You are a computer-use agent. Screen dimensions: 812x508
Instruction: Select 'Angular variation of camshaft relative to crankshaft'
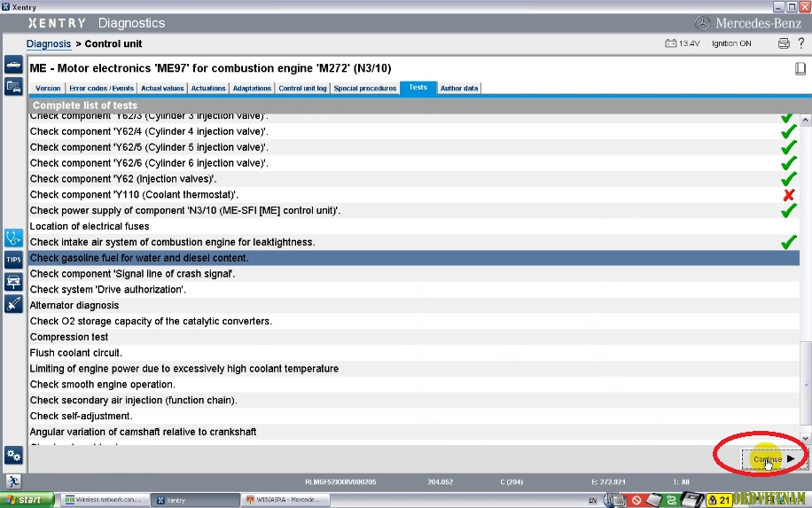[x=414, y=432]
